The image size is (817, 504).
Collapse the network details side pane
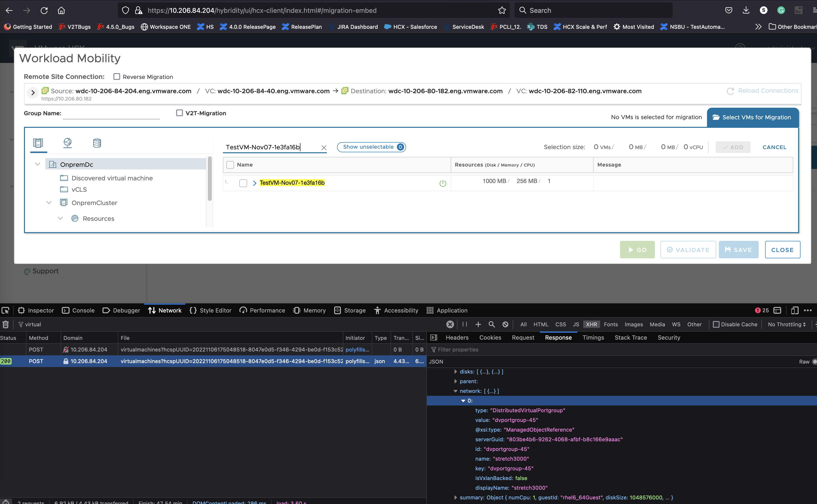click(x=434, y=338)
